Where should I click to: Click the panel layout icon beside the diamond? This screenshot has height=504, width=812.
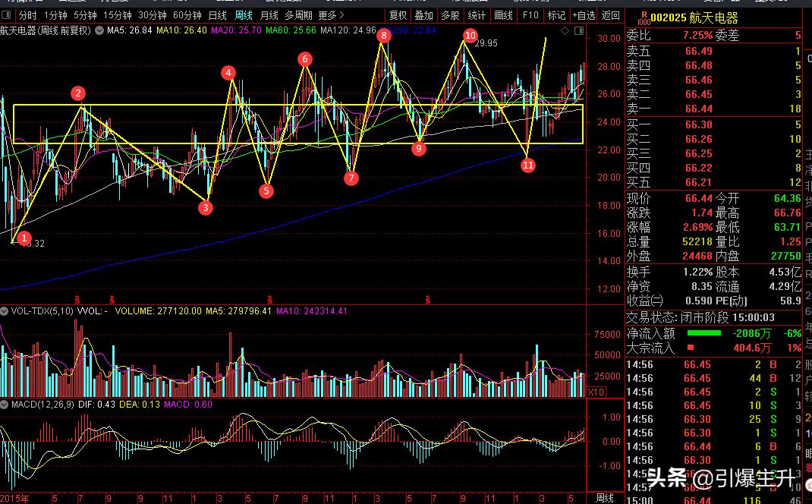[x=579, y=31]
